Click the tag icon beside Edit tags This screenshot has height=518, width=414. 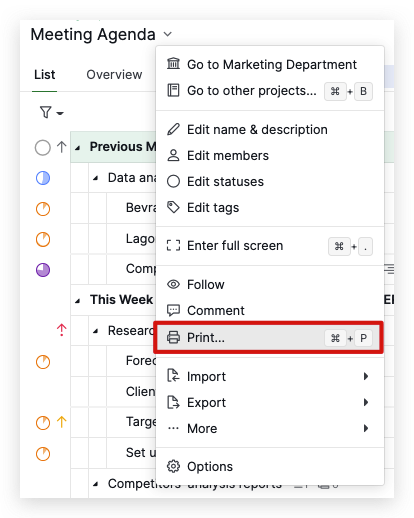pos(173,207)
